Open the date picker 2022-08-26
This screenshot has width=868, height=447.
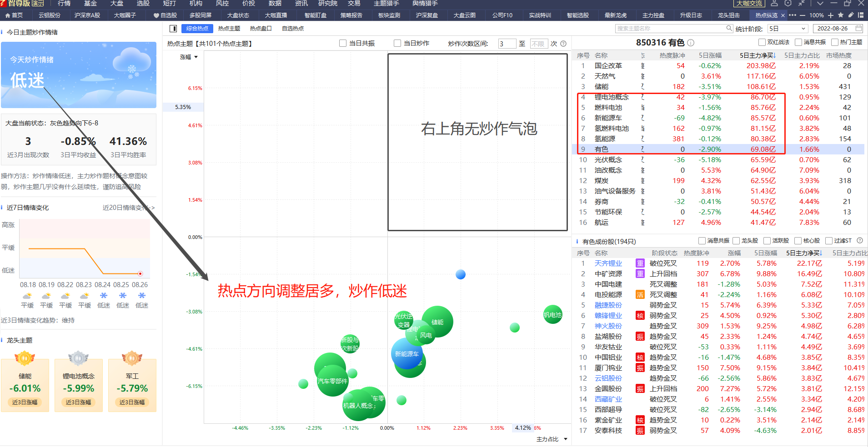click(x=838, y=29)
